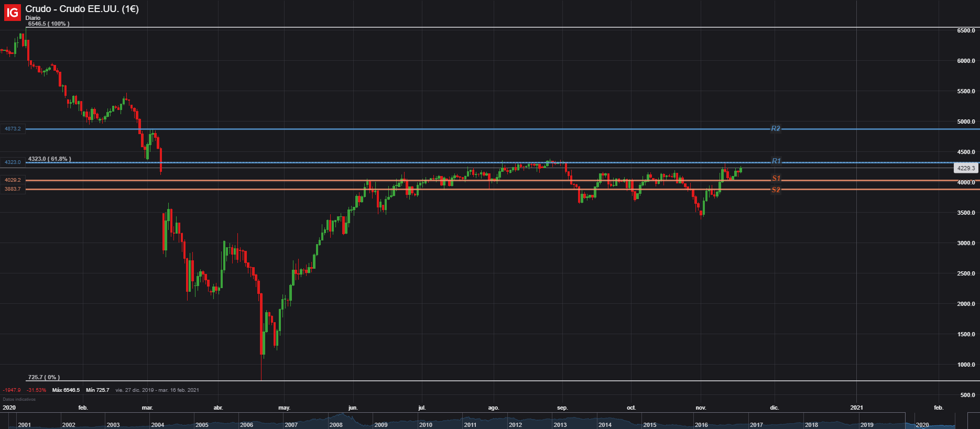Viewport: 980px width, 429px height.
Task: Select the chart title Crudo - Crudo EE.UU. (1€)
Action: point(82,9)
